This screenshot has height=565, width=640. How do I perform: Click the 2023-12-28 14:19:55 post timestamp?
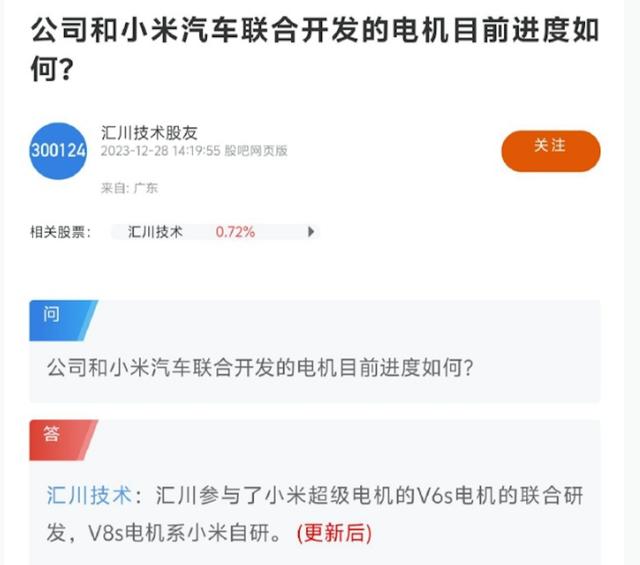(x=160, y=152)
